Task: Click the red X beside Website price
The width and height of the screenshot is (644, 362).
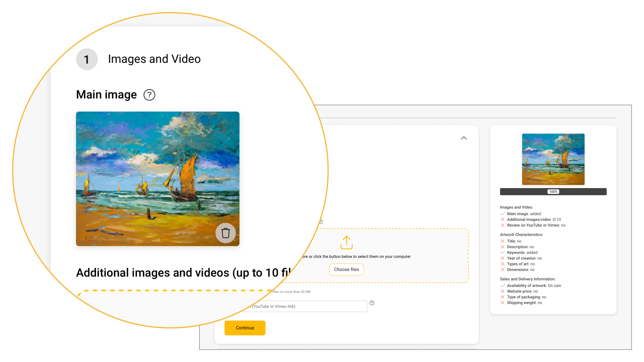Action: click(502, 291)
